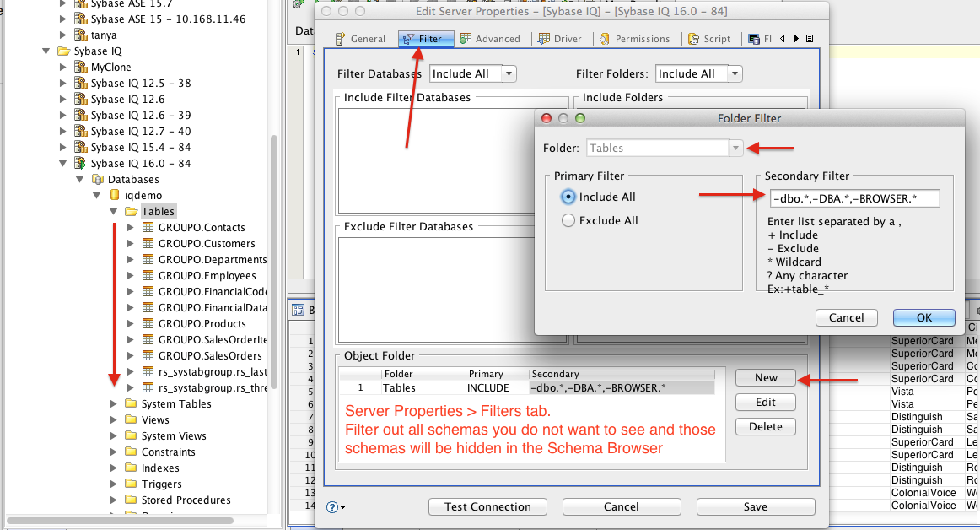
Task: Switch to the General tab
Action: [x=360, y=39]
